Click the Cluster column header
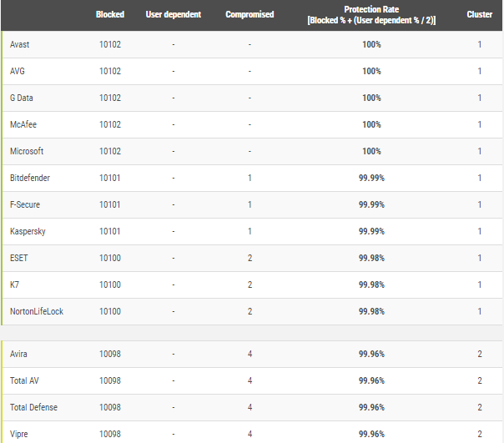The height and width of the screenshot is (443, 504). point(479,14)
